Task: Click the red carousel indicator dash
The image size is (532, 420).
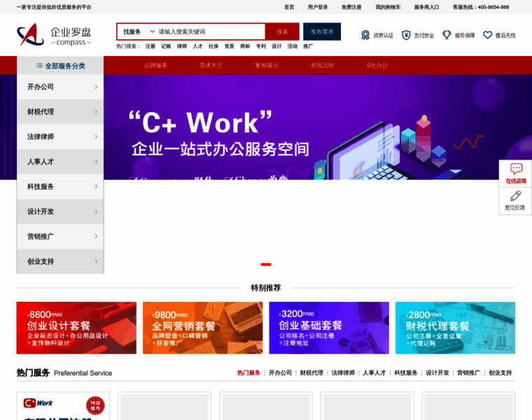Action: (266, 265)
